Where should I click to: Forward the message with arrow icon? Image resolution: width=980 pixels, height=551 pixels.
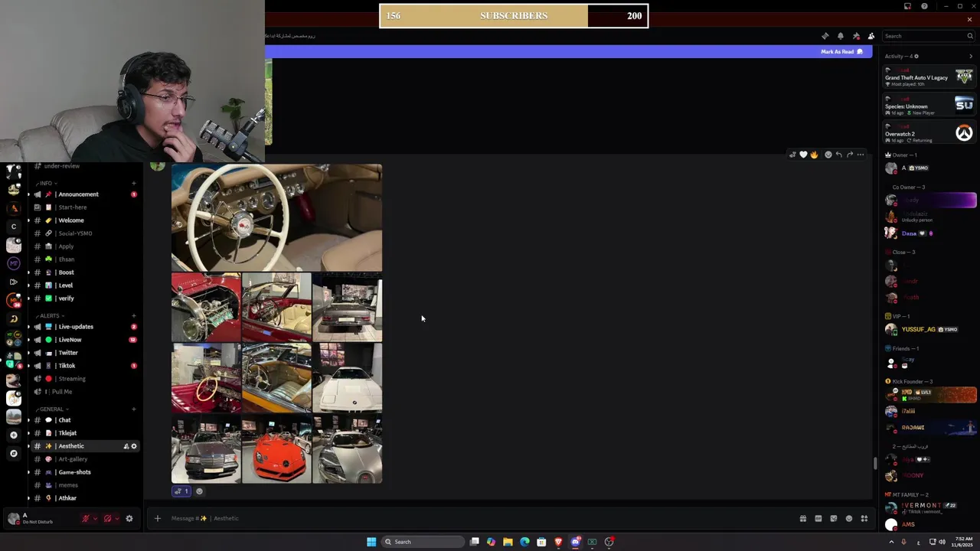(x=849, y=155)
